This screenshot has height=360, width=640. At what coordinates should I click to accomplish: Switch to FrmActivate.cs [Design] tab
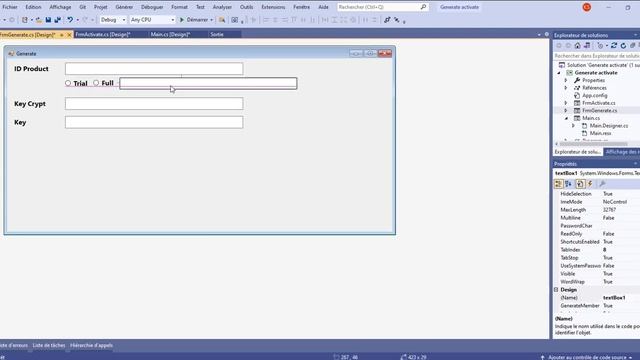[103, 35]
